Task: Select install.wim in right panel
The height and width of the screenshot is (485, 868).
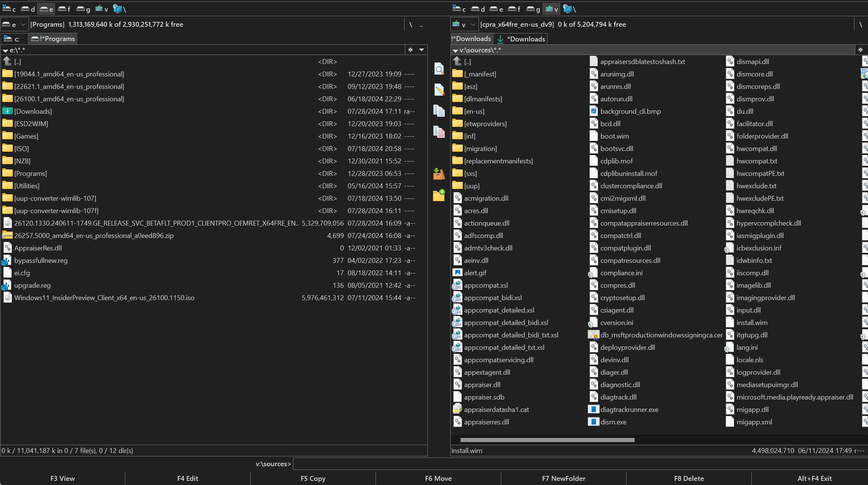Action: [x=752, y=323]
